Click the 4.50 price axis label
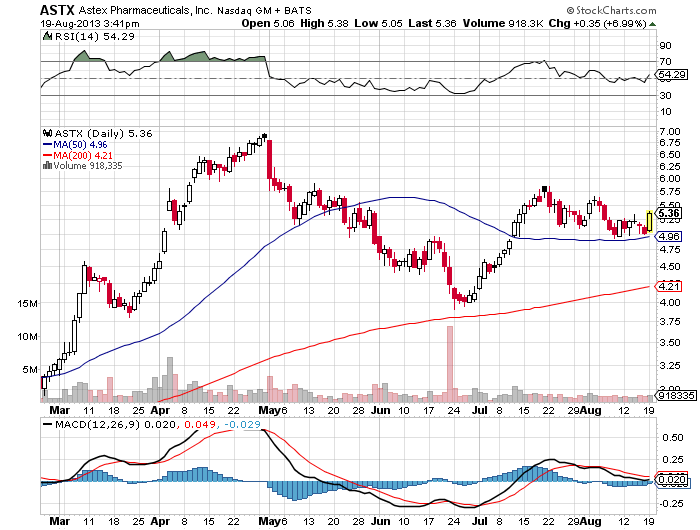This screenshot has width=700, height=530. pos(670,267)
